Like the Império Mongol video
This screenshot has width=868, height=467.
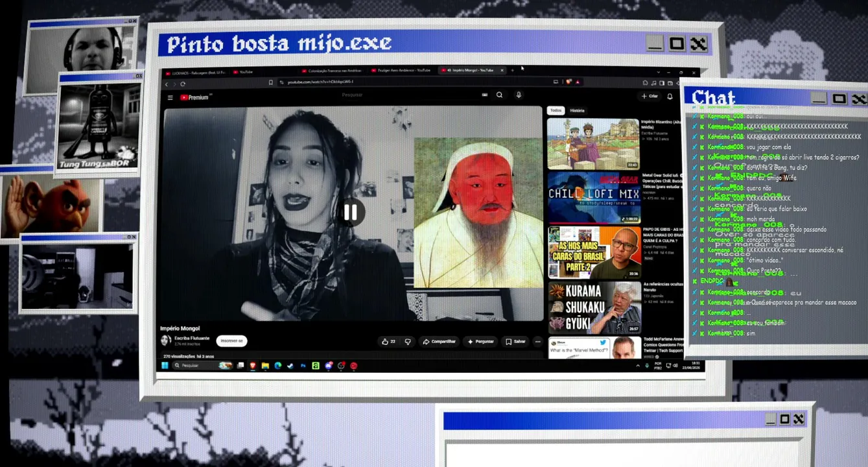coord(388,341)
